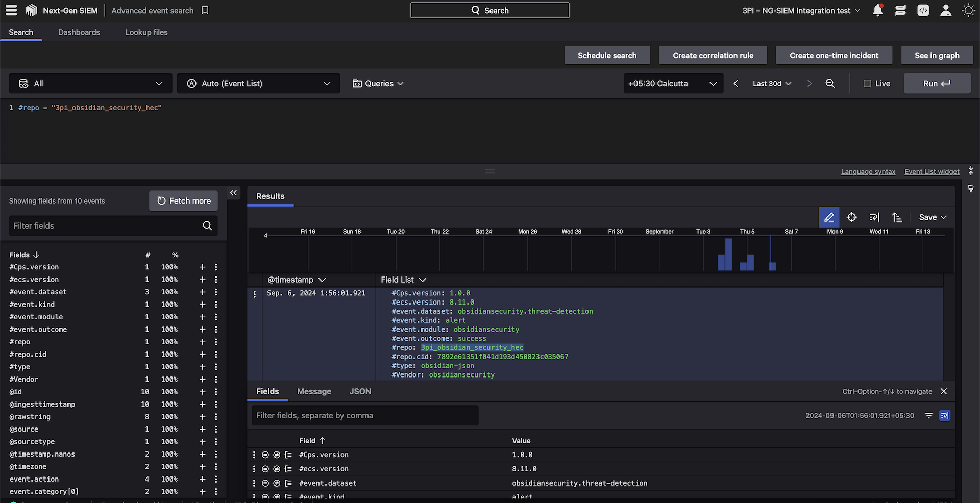Click the magnifying glass next to Last 30d
Image resolution: width=980 pixels, height=503 pixels.
pos(830,83)
